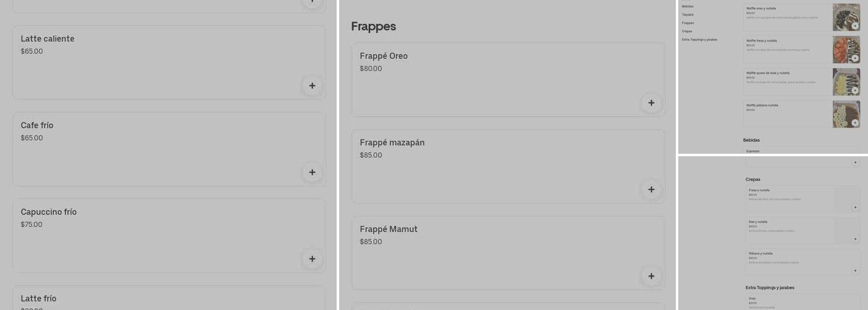Jump to Bebidas menu category

pos(688,6)
